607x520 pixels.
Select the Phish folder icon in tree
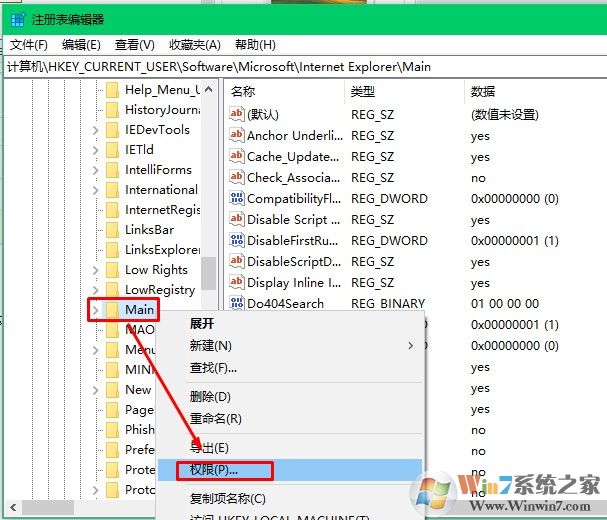coord(112,430)
